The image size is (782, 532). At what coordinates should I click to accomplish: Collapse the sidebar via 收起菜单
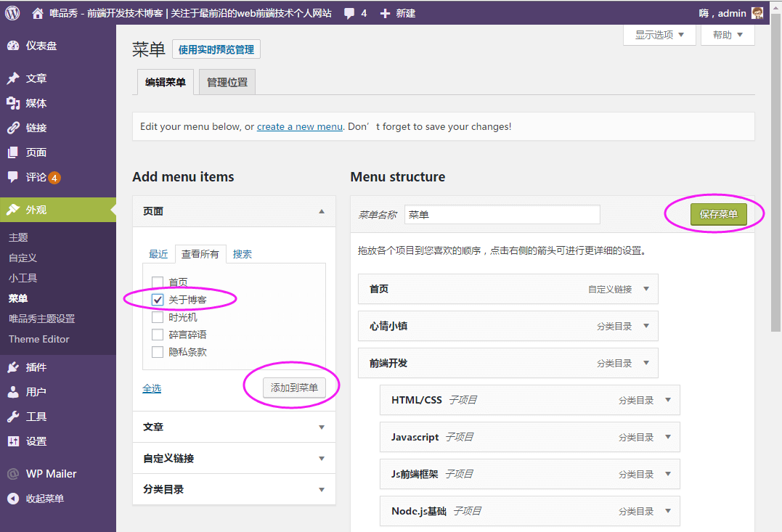pos(44,499)
